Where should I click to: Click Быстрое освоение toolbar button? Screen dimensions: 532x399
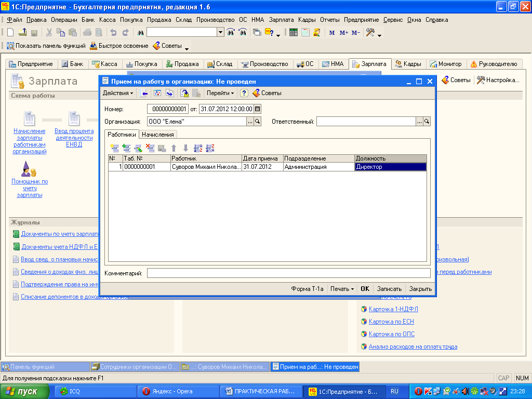119,46
